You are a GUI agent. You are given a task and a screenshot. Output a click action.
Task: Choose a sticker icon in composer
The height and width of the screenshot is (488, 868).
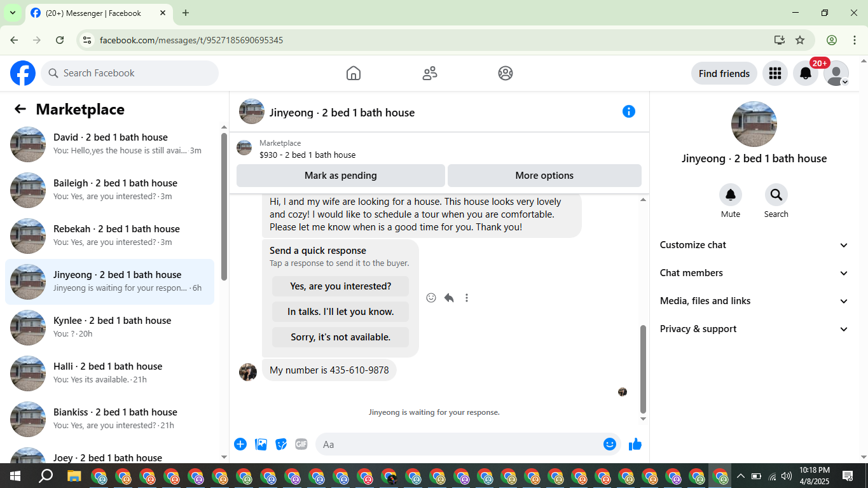[x=281, y=444]
